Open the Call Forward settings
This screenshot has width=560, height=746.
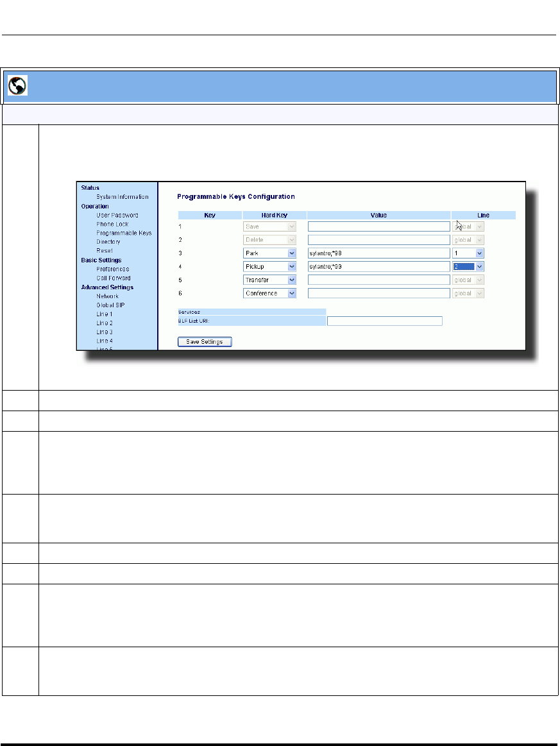(x=114, y=278)
